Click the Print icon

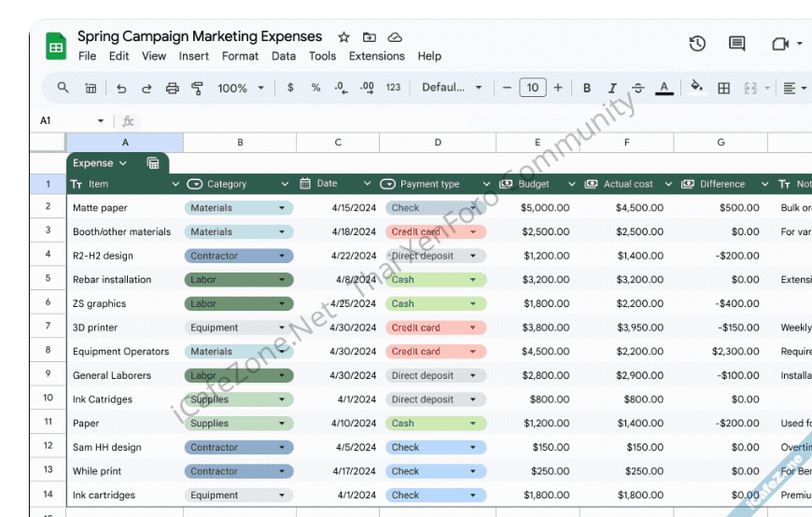[x=172, y=88]
